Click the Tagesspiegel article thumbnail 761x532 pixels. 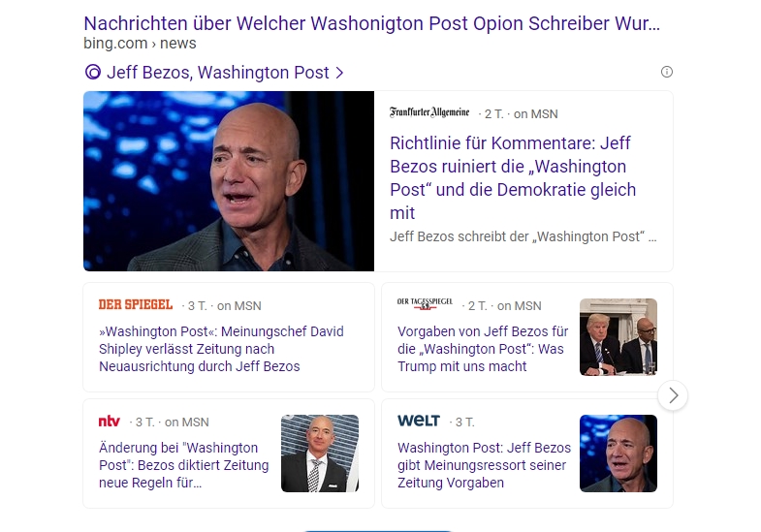click(618, 337)
